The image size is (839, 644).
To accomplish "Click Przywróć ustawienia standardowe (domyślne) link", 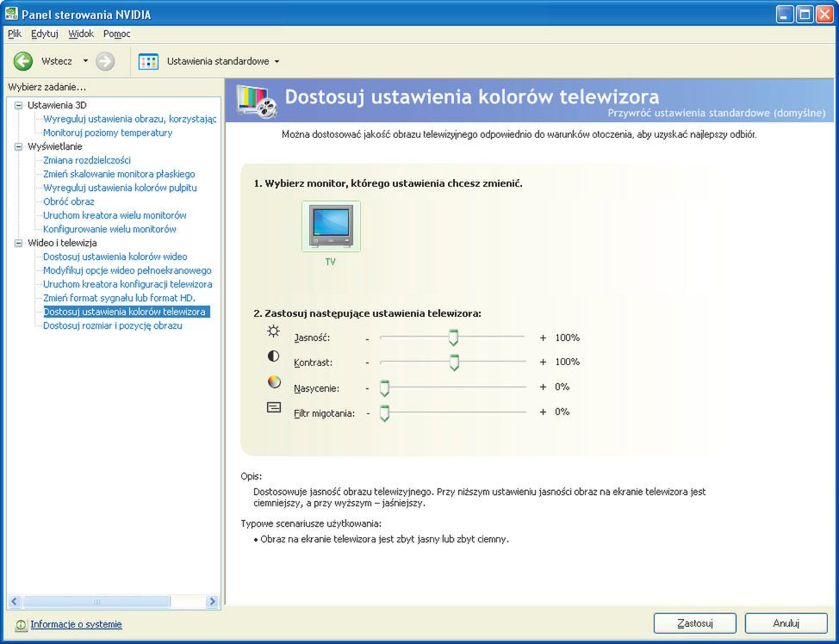I will tap(717, 114).
